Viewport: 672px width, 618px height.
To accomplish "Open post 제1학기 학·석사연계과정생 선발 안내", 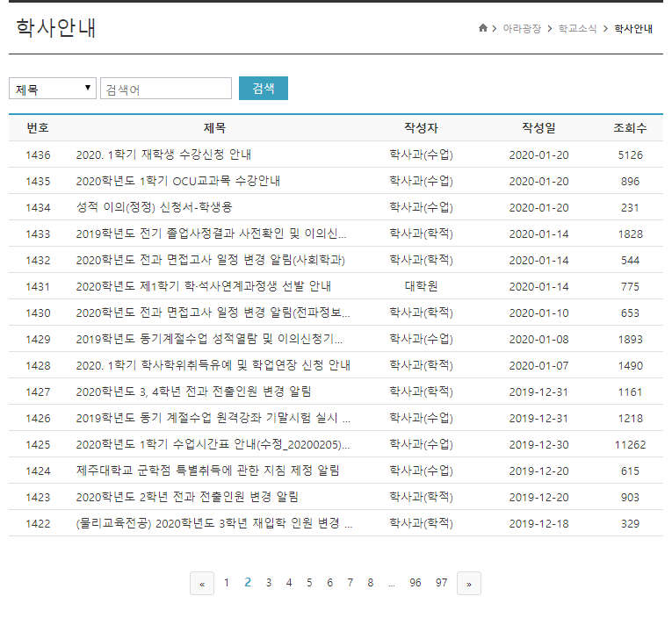I will click(x=204, y=286).
